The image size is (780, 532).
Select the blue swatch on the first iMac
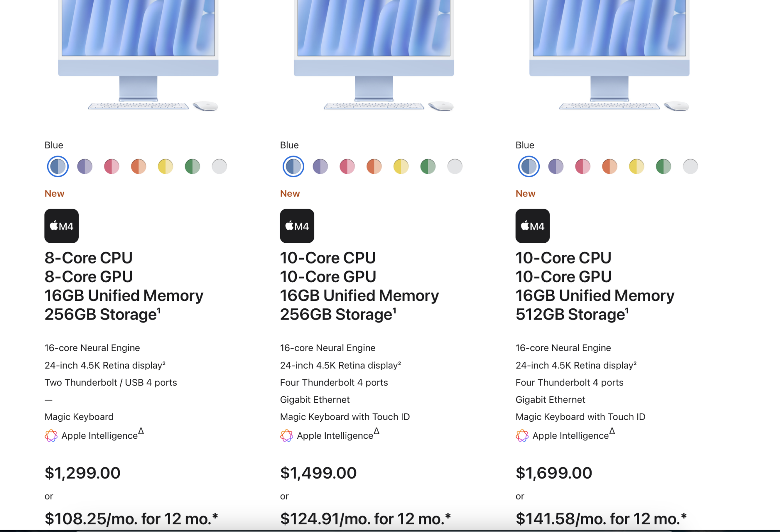(x=58, y=166)
